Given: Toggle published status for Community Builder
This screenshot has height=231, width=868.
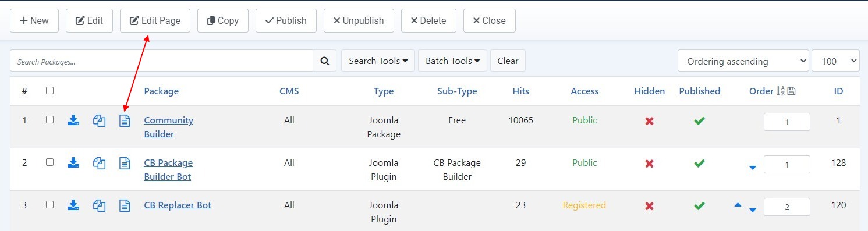Looking at the screenshot, I should pos(700,121).
